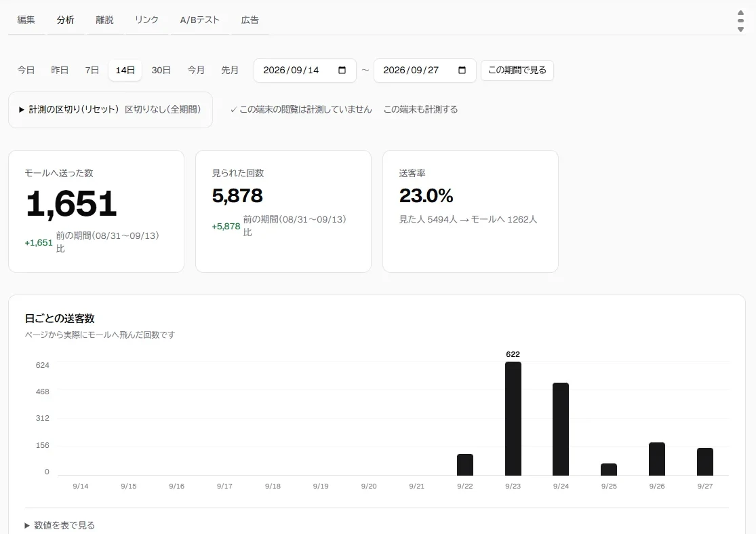The width and height of the screenshot is (756, 534).
Task: Expand 数値を表で見る disclosure
Action: pyautogui.click(x=60, y=525)
